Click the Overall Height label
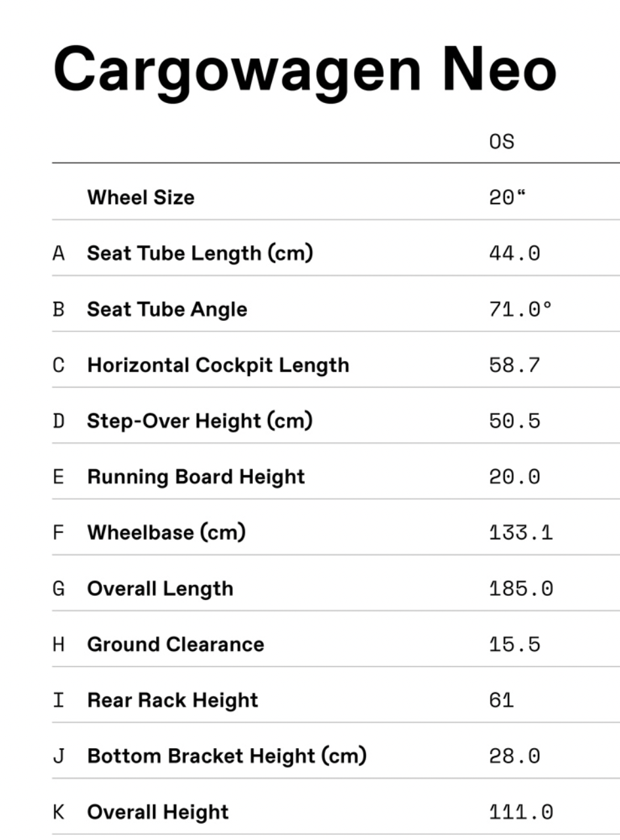 tap(158, 812)
